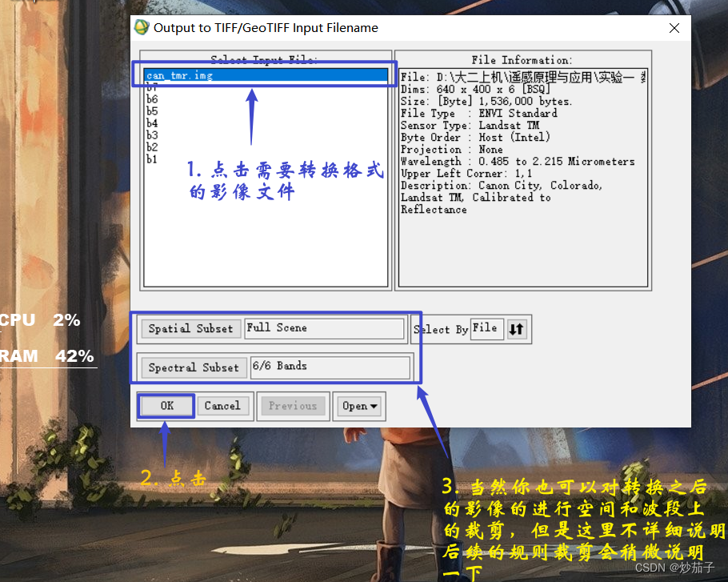Screen dimensions: 728x582
Task: Click the ENVI icon in the title bar
Action: (x=142, y=27)
